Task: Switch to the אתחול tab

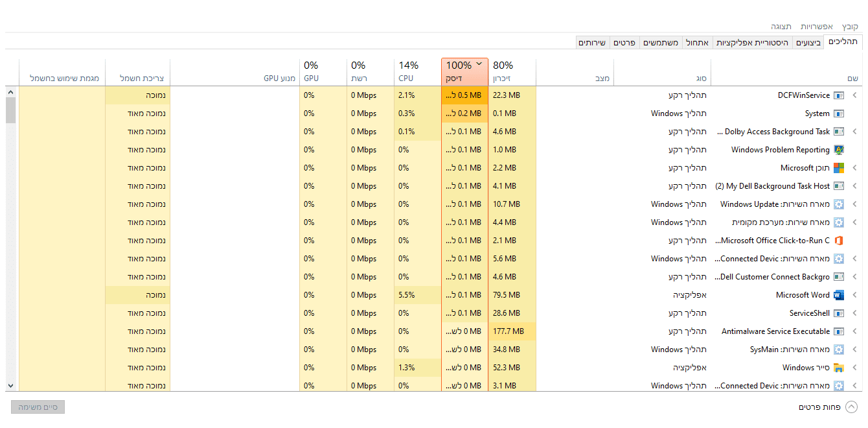Action: 698,43
